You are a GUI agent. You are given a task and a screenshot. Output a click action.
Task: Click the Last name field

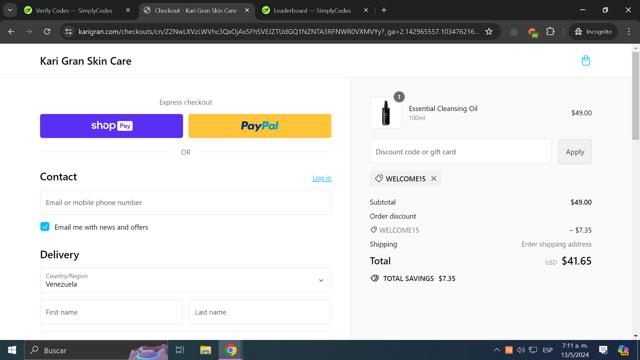click(x=260, y=312)
